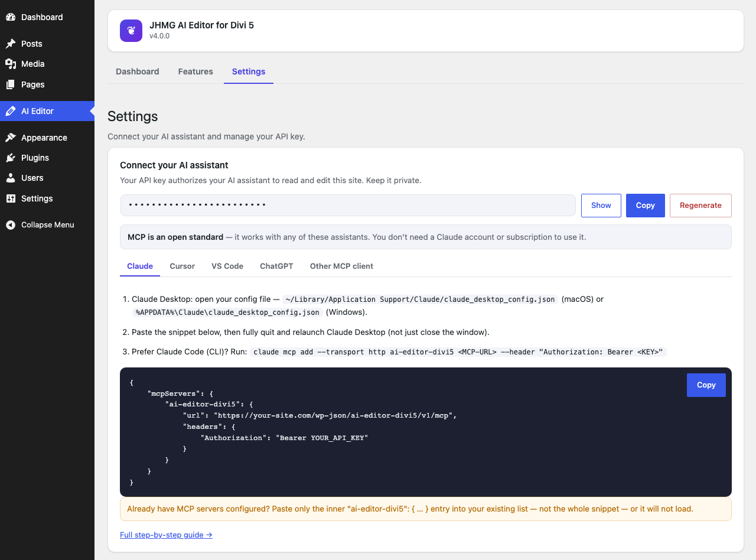Open the Full step-by-step guide link
756x560 pixels.
point(166,535)
